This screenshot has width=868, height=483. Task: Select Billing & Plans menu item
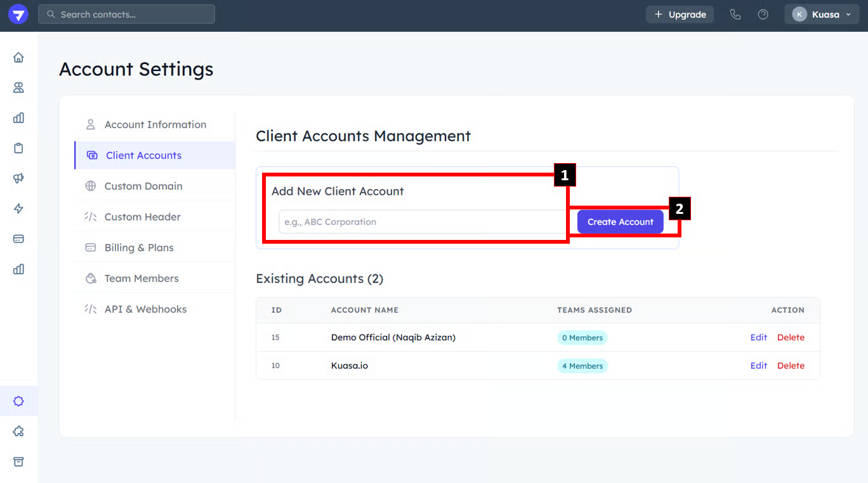[138, 248]
